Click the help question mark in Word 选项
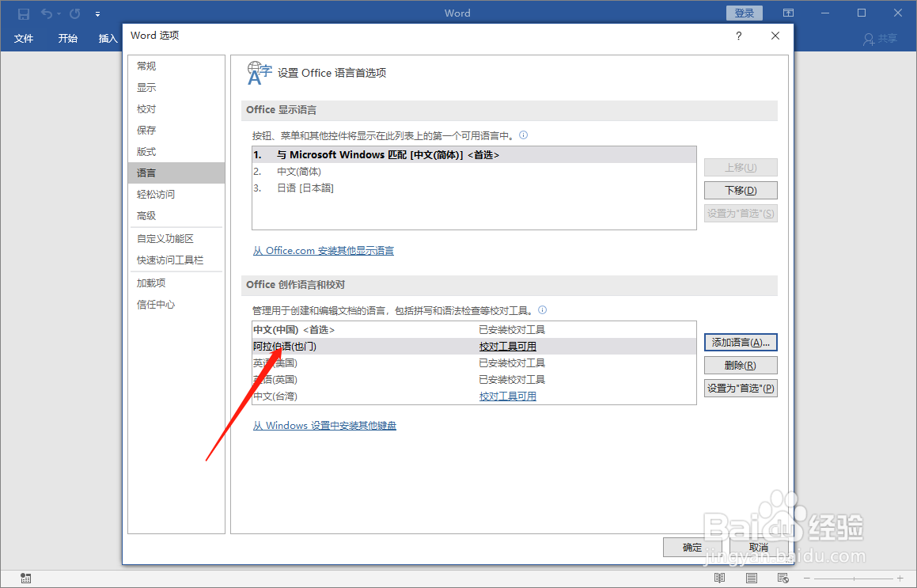 click(739, 36)
